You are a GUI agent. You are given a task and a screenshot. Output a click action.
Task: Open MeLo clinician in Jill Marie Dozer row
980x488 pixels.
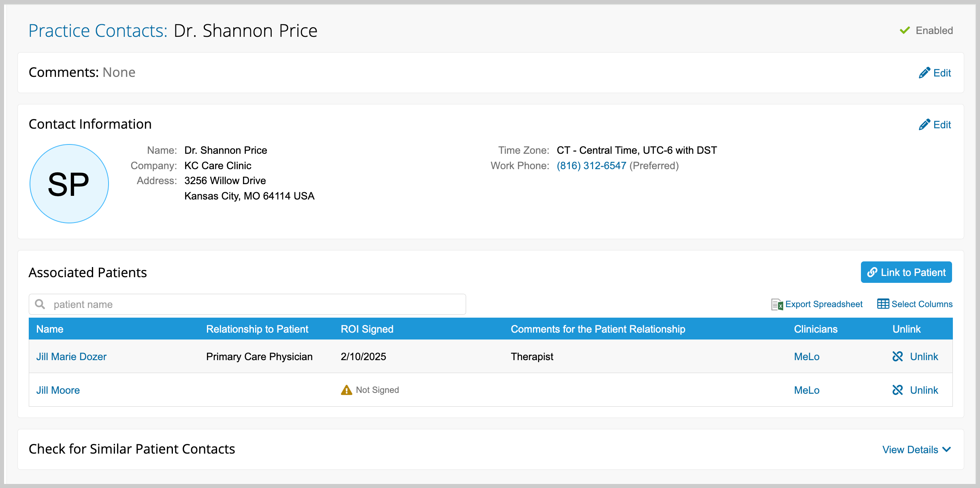pyautogui.click(x=807, y=356)
